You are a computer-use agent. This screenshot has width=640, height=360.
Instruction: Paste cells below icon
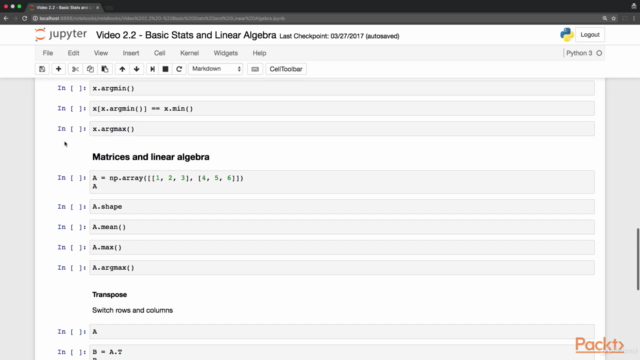click(x=105, y=69)
